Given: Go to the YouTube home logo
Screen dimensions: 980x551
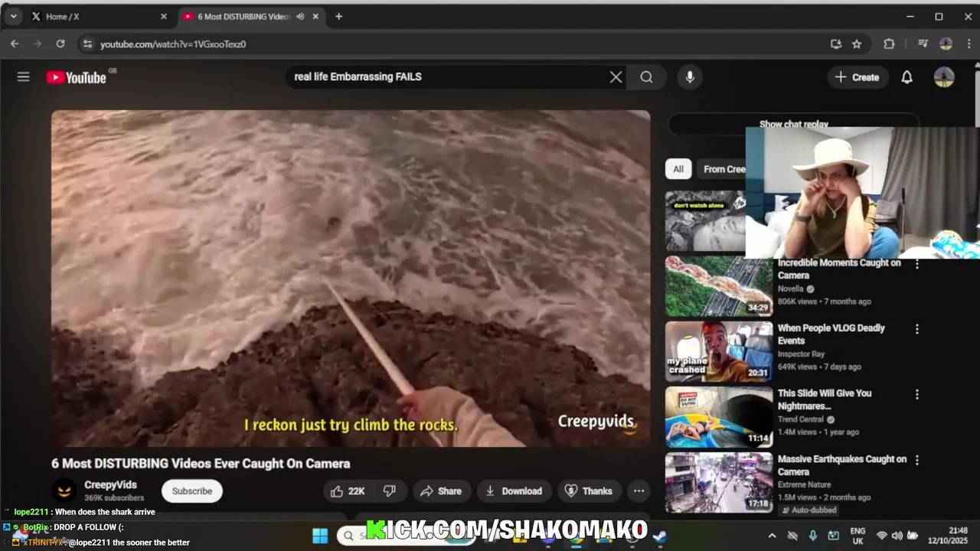Looking at the screenshot, I should [x=76, y=77].
